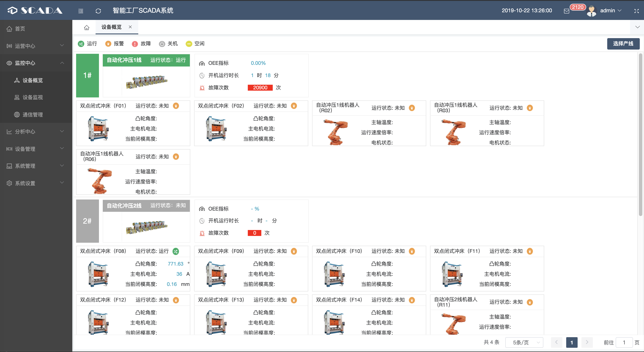Click F08 running status icon

point(176,251)
